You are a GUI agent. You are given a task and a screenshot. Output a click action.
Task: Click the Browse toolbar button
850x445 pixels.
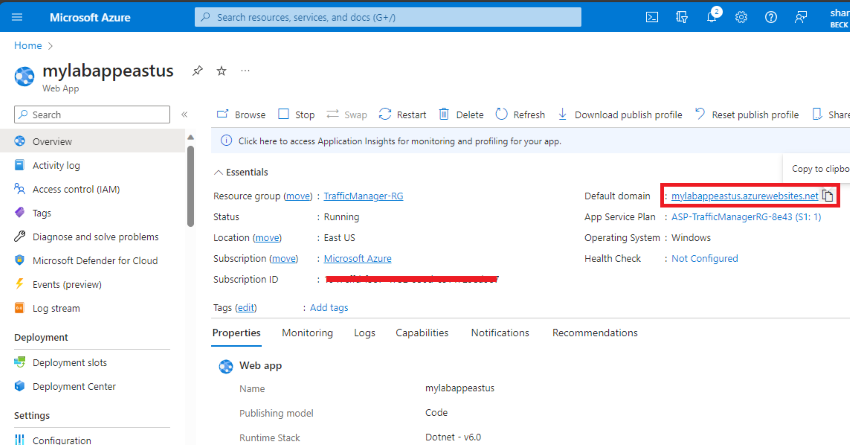[241, 114]
